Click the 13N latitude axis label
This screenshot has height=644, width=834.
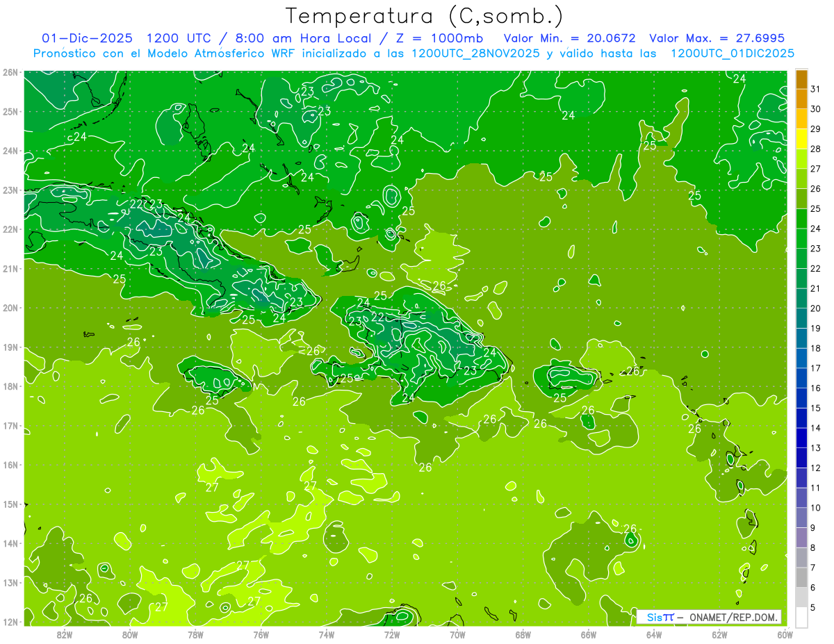[11, 582]
